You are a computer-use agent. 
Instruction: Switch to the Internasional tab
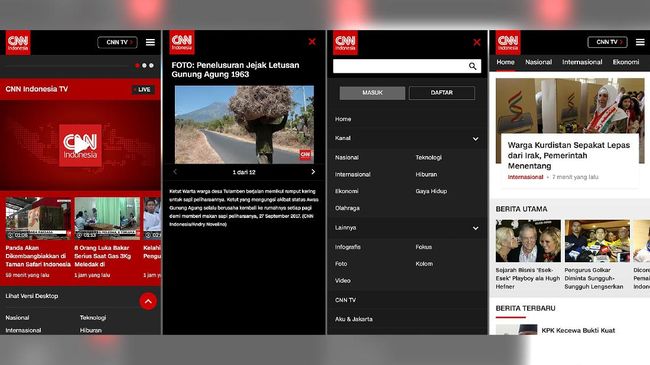coord(582,62)
